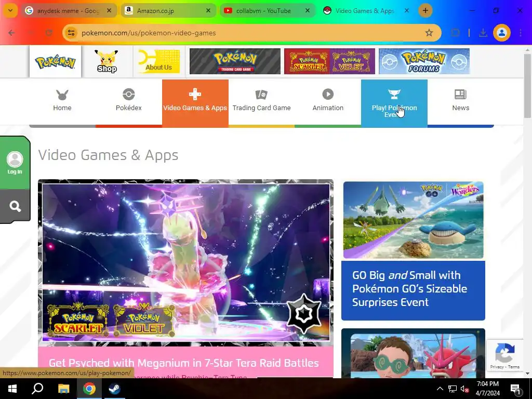Open Pokémon Trading Card Game banner

[x=235, y=61]
